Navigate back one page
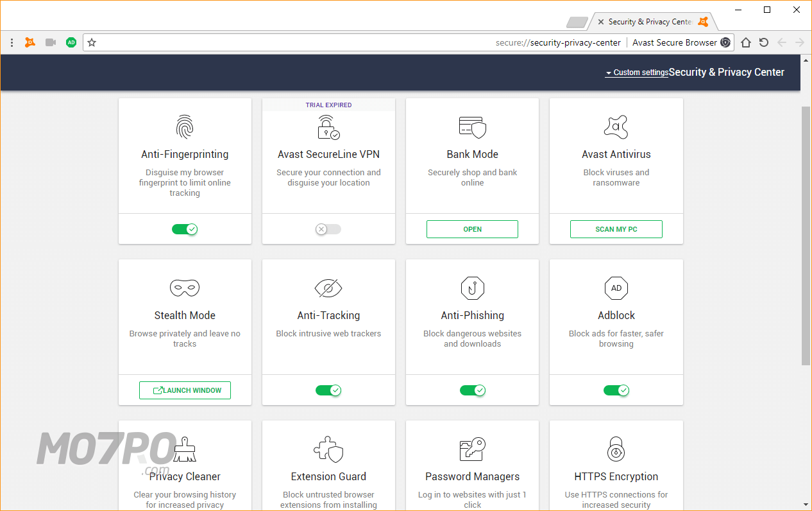This screenshot has width=812, height=511. pyautogui.click(x=781, y=42)
